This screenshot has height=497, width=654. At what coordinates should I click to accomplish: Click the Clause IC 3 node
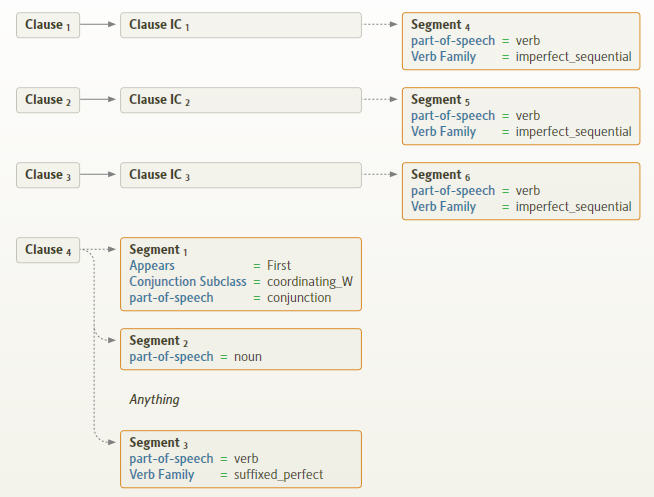(240, 175)
